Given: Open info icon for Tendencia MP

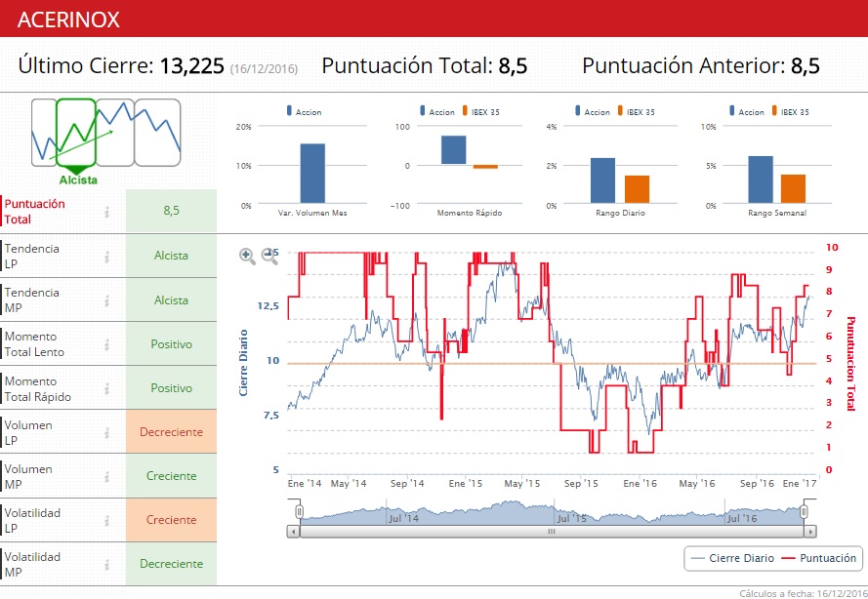Looking at the screenshot, I should 106,300.
